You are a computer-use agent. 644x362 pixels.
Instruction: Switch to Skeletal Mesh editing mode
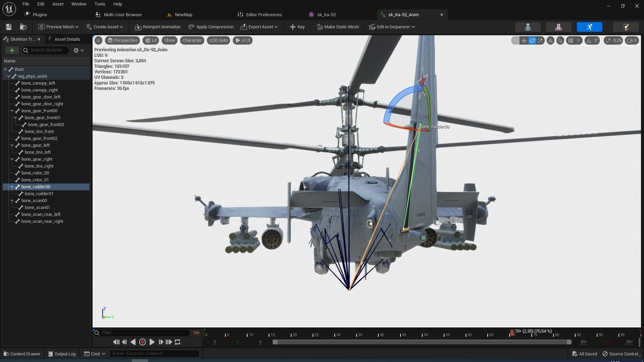pos(558,27)
